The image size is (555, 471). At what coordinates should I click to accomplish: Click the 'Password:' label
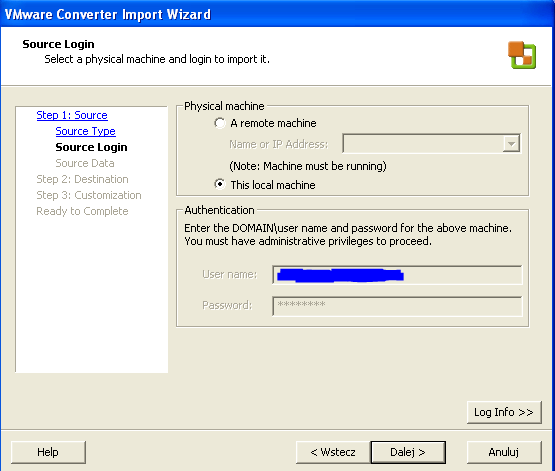pos(227,305)
